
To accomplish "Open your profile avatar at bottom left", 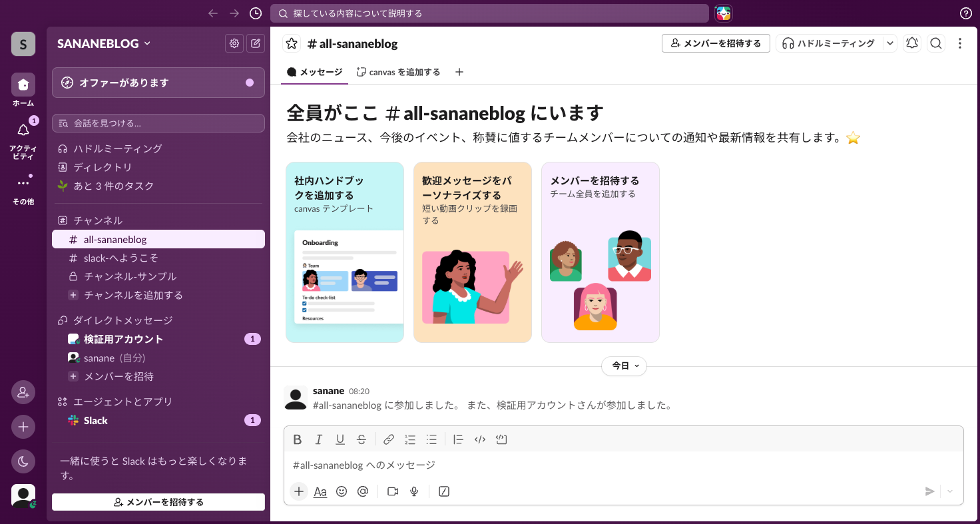I will [23, 496].
